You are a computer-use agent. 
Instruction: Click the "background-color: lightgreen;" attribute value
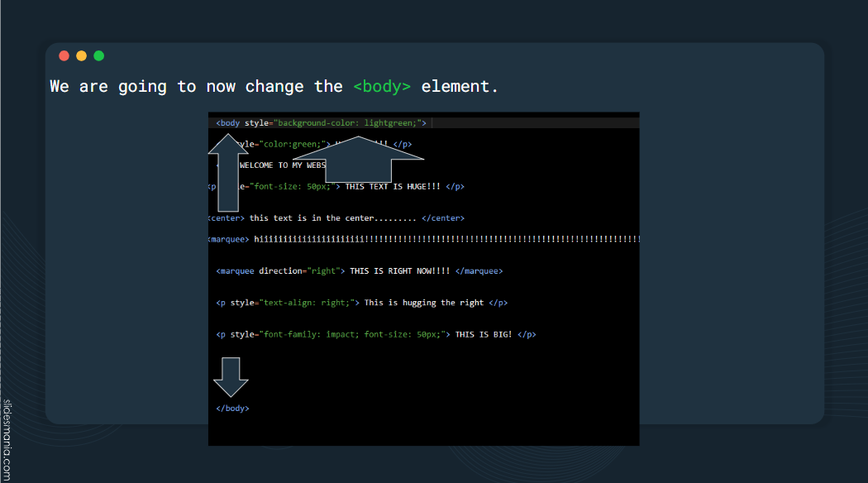350,123
